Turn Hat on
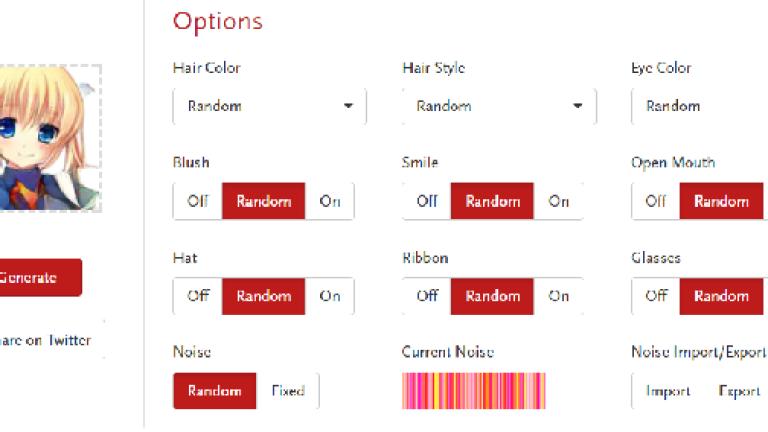 tap(330, 296)
